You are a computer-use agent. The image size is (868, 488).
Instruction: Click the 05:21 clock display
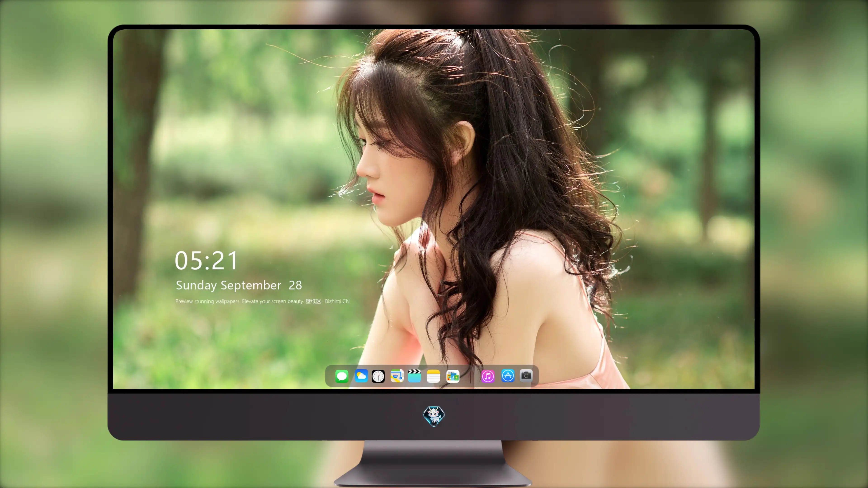pos(206,260)
